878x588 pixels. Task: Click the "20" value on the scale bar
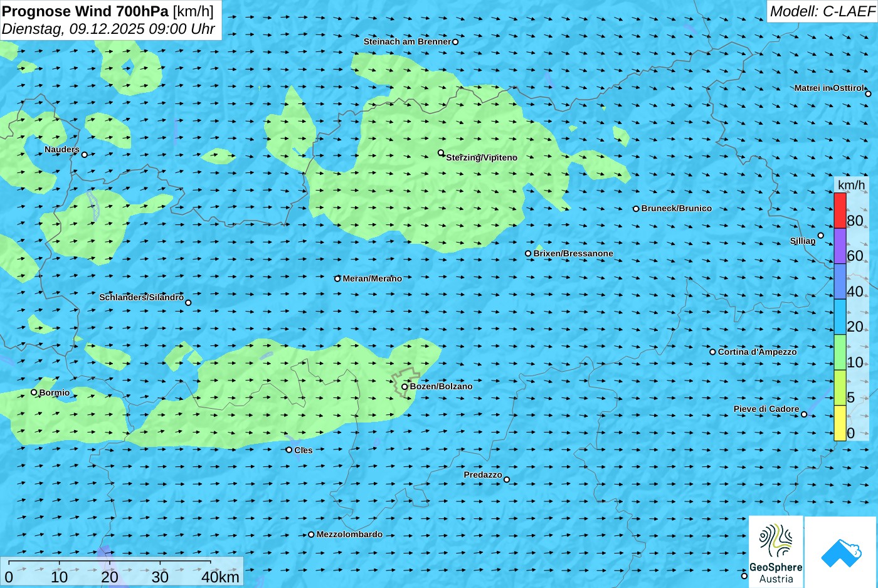110,577
